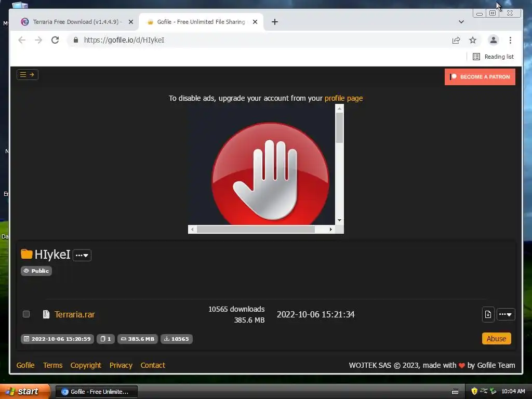This screenshot has height=399, width=532.
Task: Select the Gofile Free Unlimited File Sharing tab
Action: 201,22
